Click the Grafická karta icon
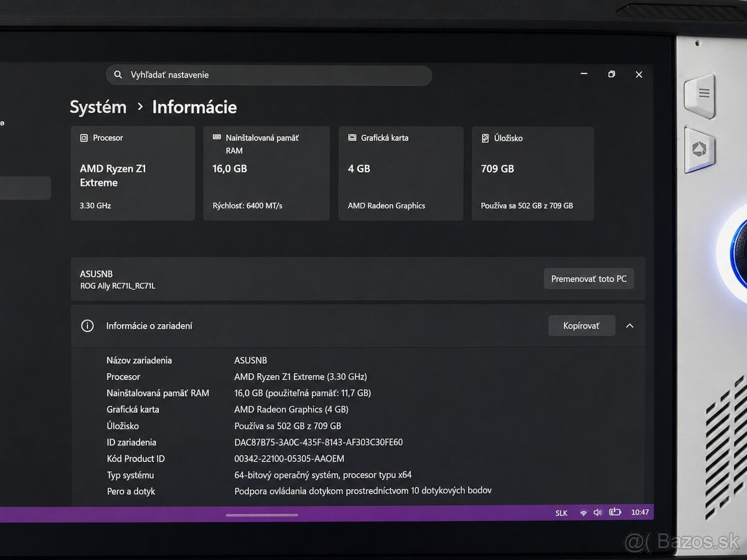The height and width of the screenshot is (560, 747). click(x=352, y=138)
